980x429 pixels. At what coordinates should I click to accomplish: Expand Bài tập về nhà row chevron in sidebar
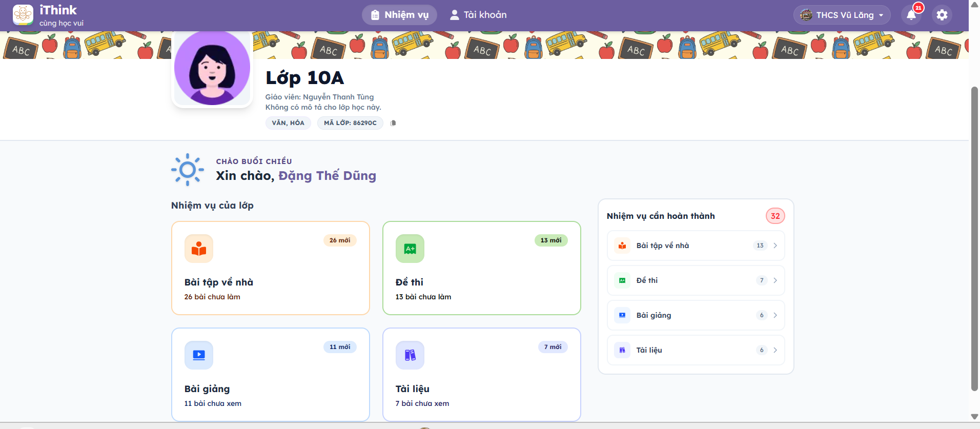pos(775,246)
